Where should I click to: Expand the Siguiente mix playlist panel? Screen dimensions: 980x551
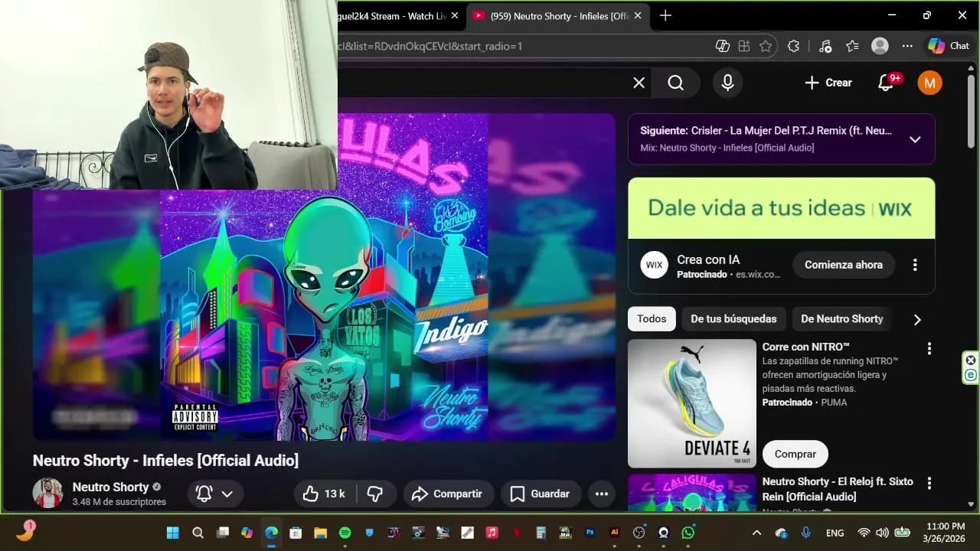tap(914, 139)
